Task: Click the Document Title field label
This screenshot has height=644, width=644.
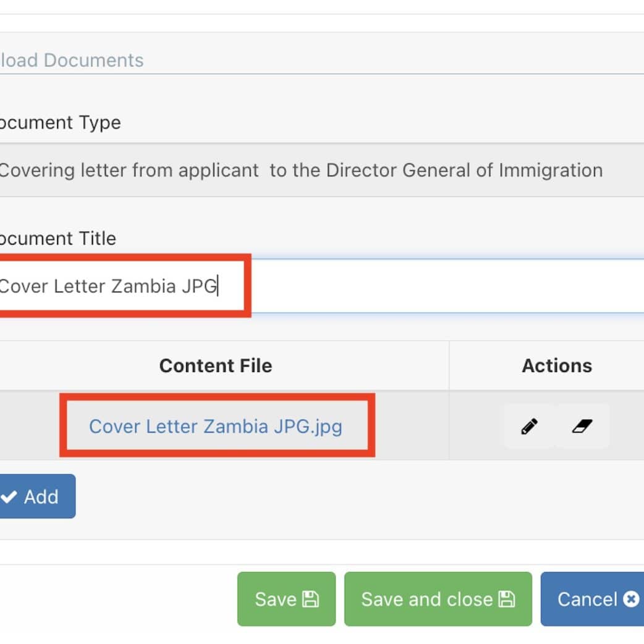Action: point(57,239)
